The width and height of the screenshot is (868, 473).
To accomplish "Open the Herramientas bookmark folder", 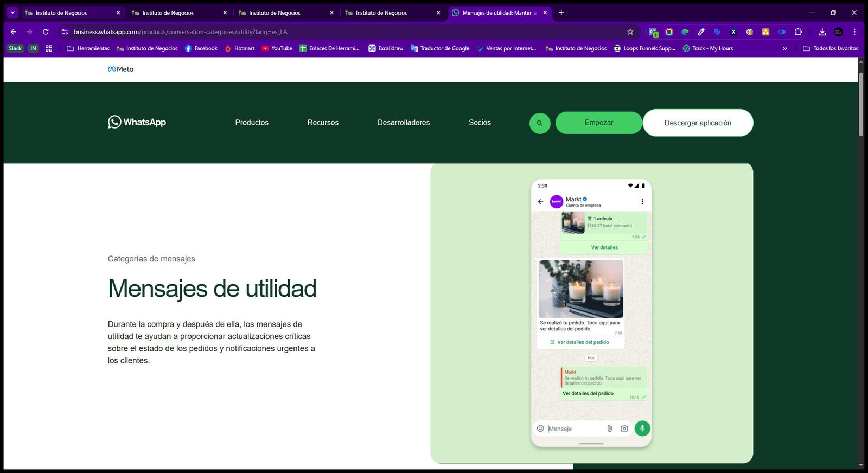I will [x=88, y=48].
